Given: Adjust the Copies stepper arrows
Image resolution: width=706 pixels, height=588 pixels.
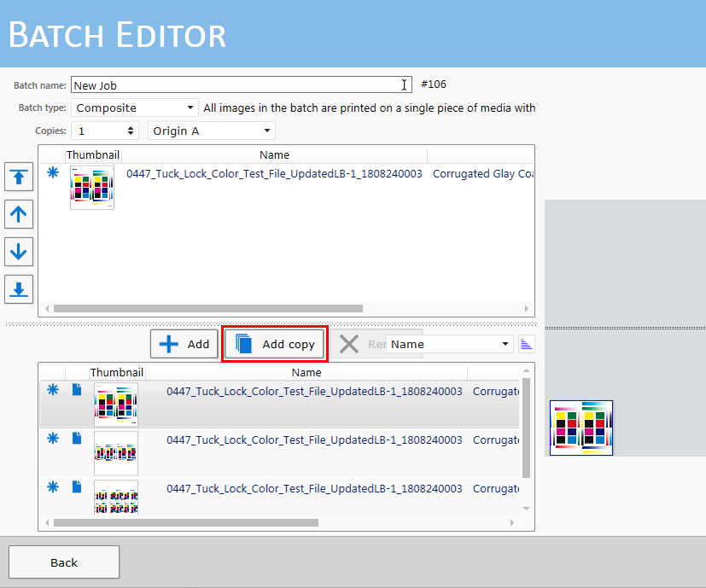Looking at the screenshot, I should (x=131, y=131).
